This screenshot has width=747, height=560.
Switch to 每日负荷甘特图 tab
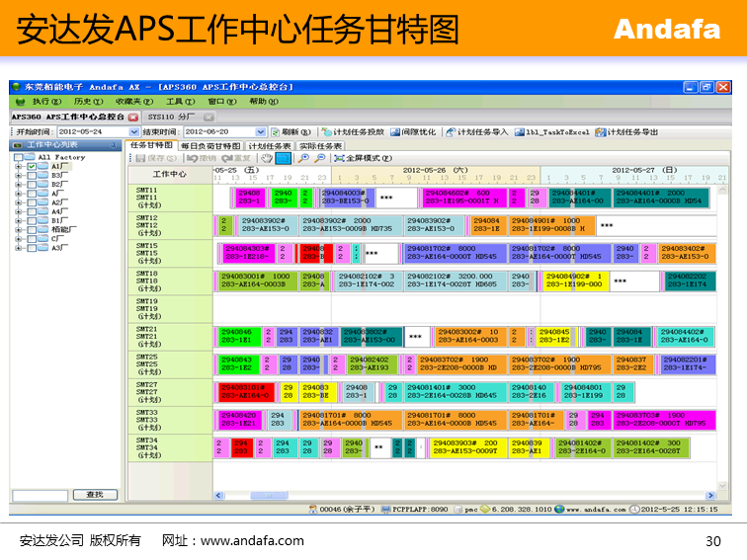(209, 145)
